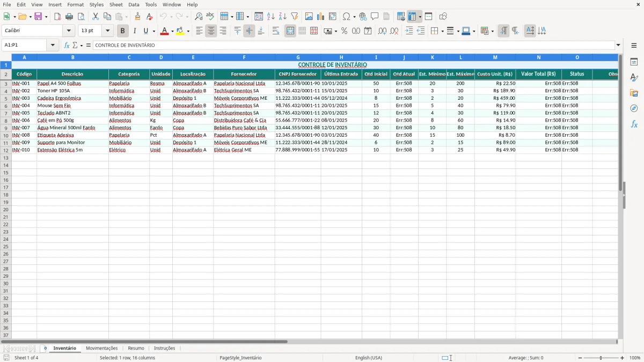This screenshot has width=644, height=362.
Task: Insert a comment
Action: tap(375, 17)
